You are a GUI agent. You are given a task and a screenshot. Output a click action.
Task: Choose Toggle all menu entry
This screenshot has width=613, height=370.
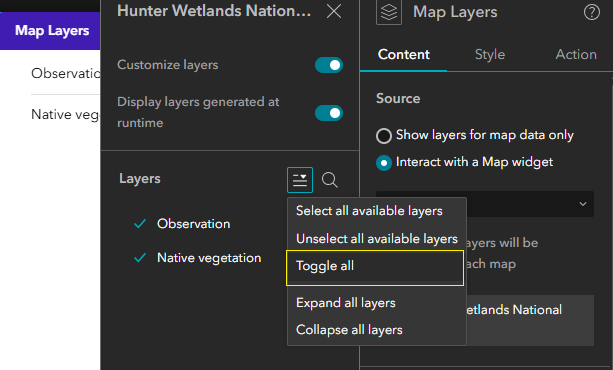(375, 268)
